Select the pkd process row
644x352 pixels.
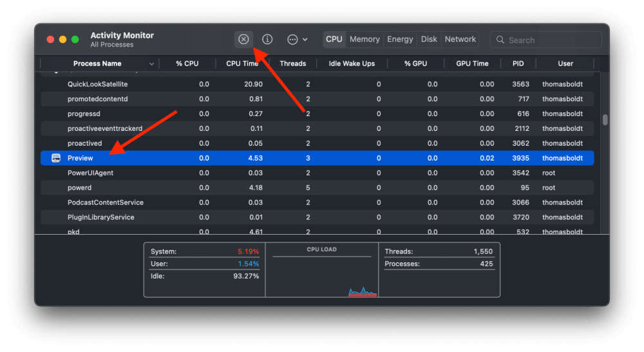coord(317,231)
